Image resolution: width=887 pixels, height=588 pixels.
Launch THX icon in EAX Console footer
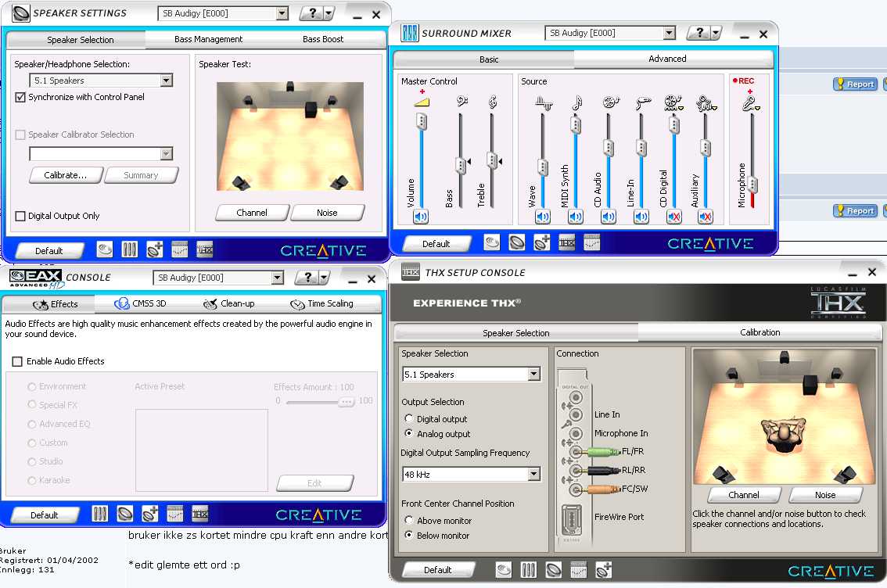[x=199, y=514]
